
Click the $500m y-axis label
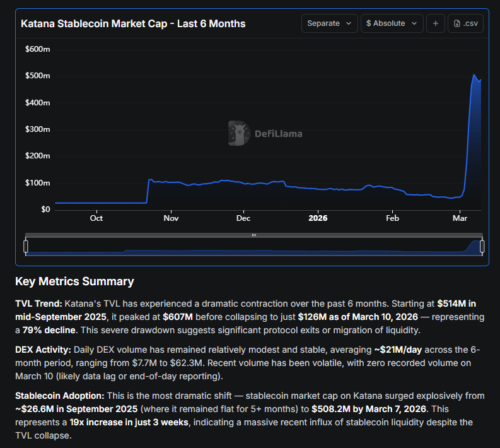38,76
